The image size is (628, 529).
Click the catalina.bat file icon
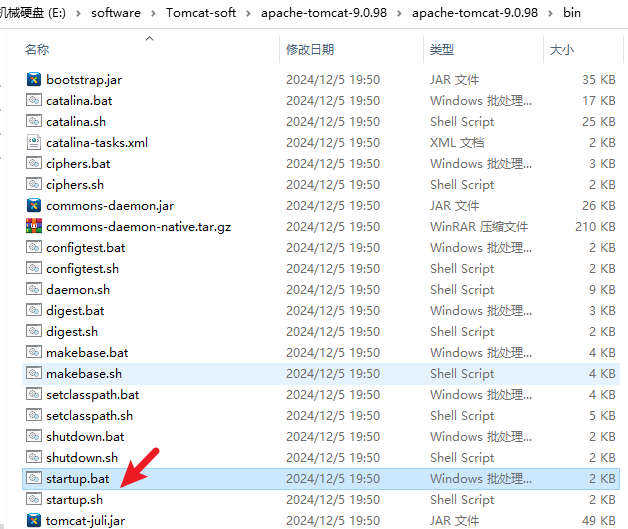coord(34,100)
